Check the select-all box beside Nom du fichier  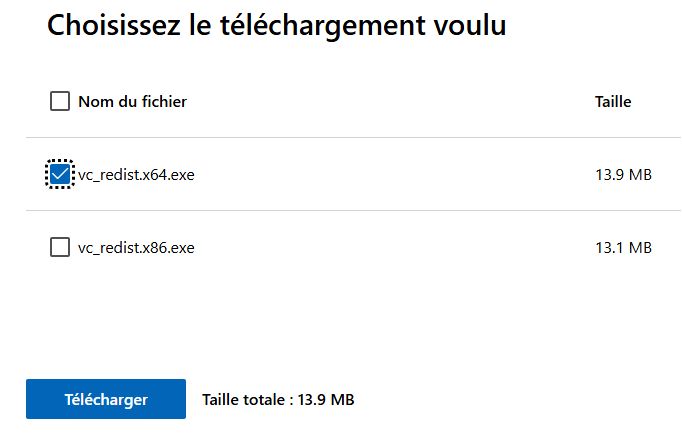click(60, 101)
